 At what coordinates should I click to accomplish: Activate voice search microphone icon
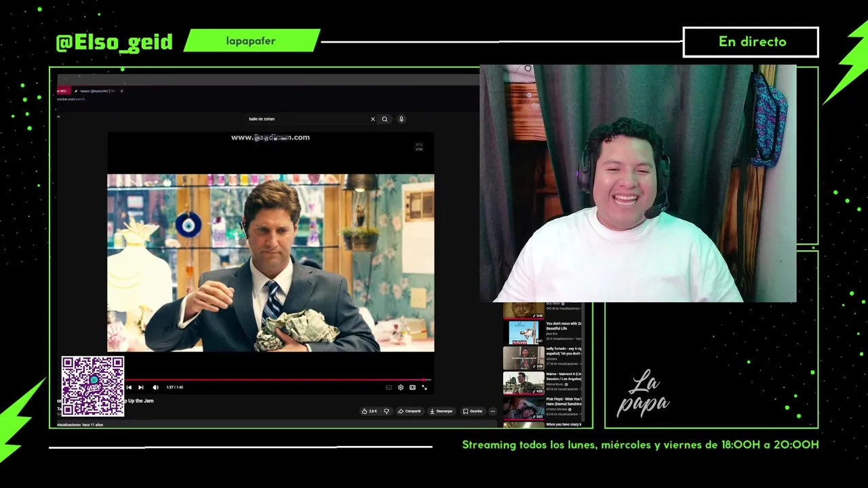click(401, 119)
